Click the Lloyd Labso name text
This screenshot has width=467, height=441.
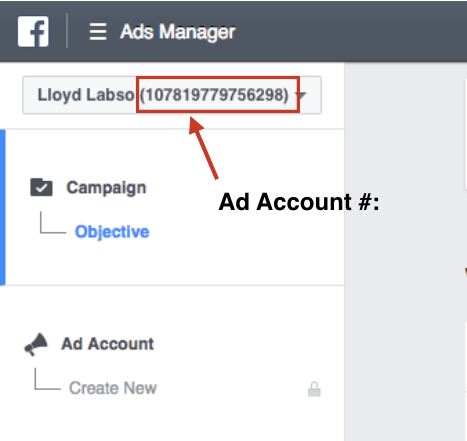tap(86, 95)
